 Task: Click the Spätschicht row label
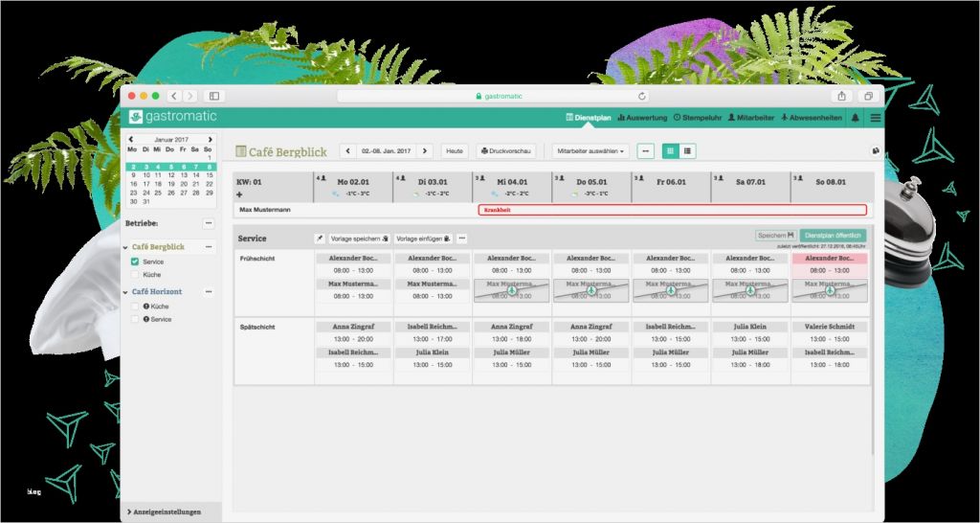click(x=256, y=328)
